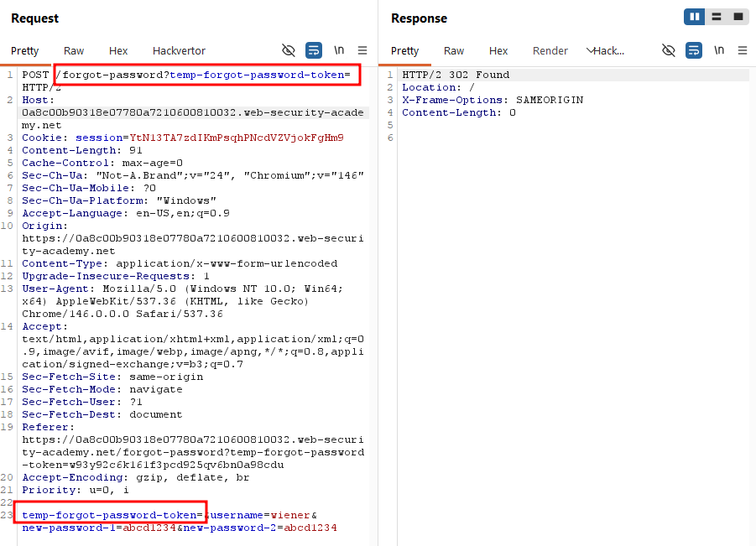Select Hex tab in Response panel
Viewport: 756px width, 546px height.
498,50
